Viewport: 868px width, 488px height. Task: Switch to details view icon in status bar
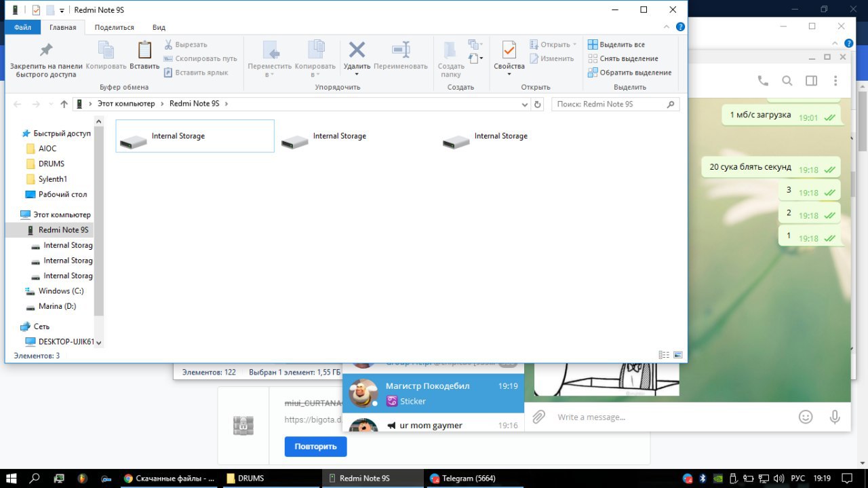(x=663, y=355)
